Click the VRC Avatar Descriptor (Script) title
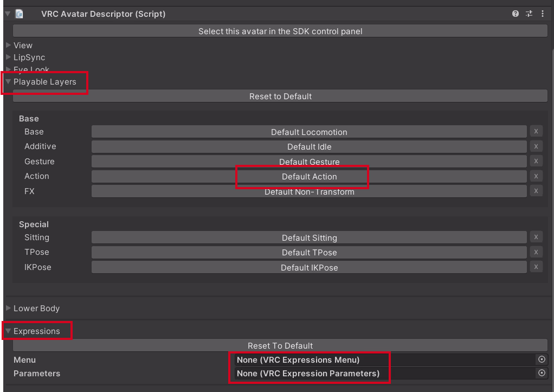 [x=103, y=14]
